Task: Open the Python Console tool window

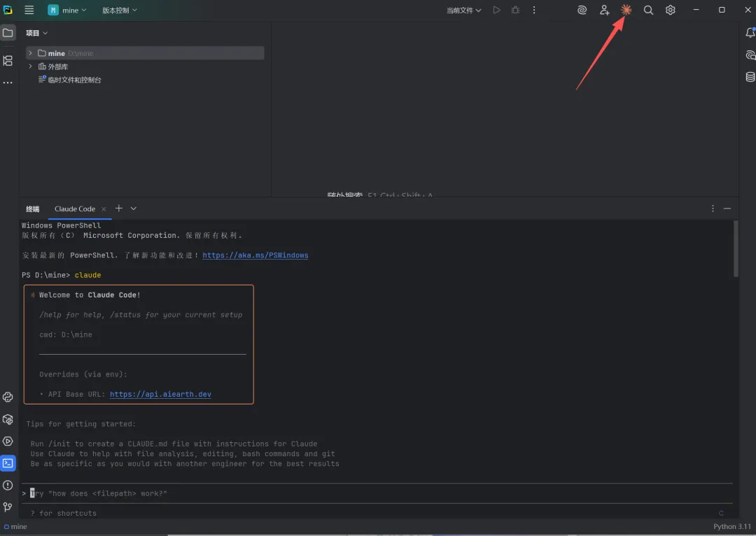Action: coord(8,397)
